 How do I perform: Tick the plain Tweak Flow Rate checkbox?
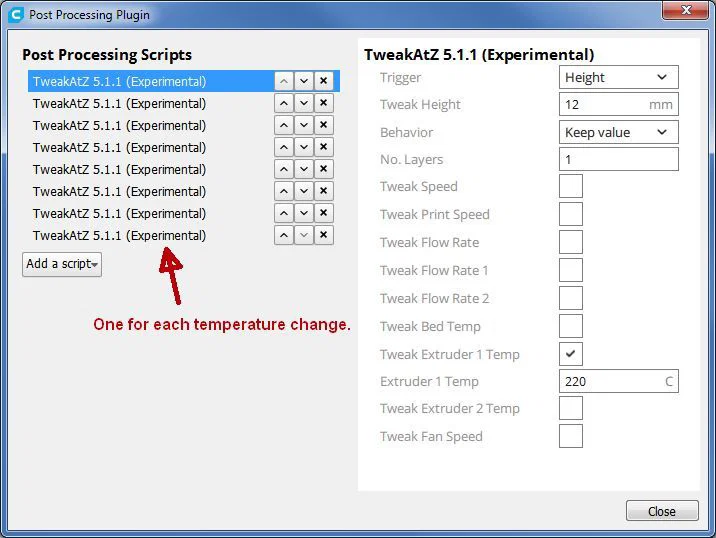[x=571, y=242]
